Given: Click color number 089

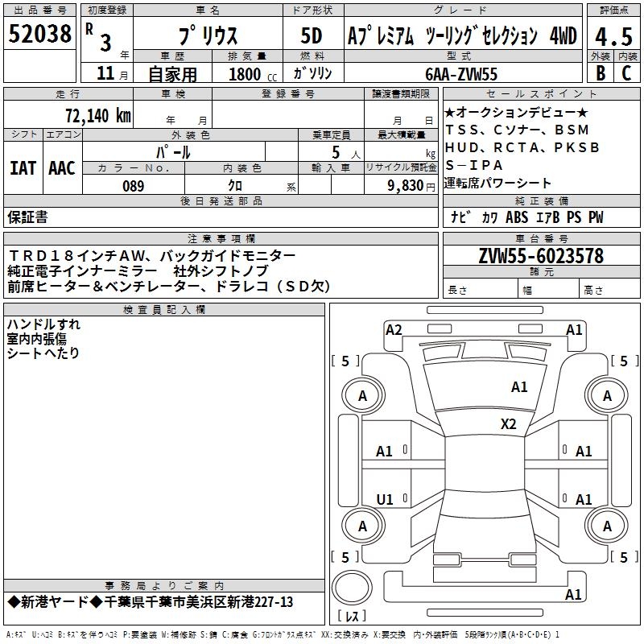Looking at the screenshot, I should [x=134, y=186].
